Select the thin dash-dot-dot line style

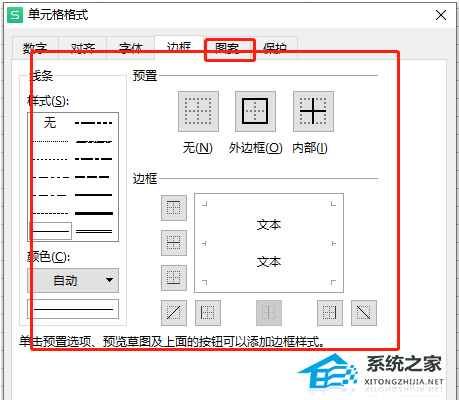click(x=50, y=177)
